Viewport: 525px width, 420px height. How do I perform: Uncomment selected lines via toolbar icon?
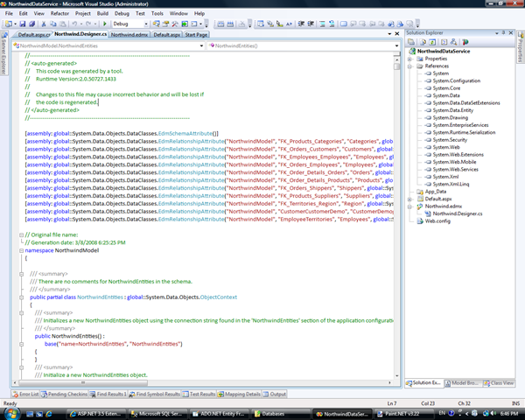[x=332, y=24]
